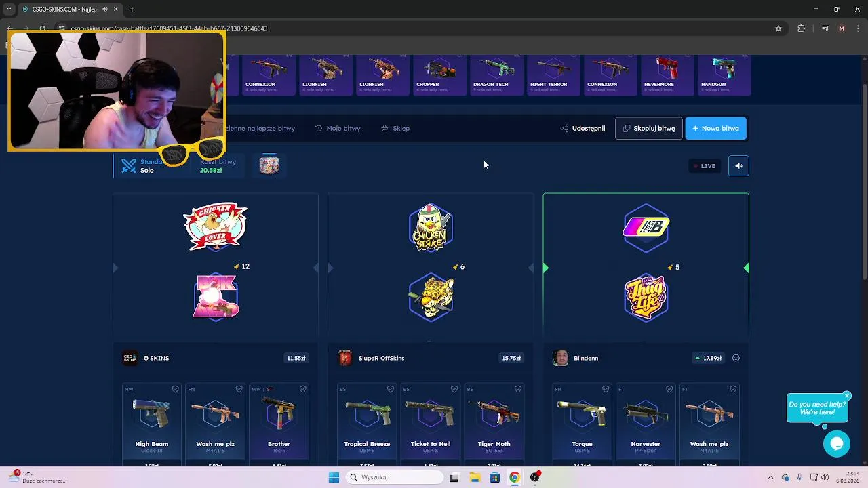Click the basket icon beside Sklep
868x488 pixels.
[384, 128]
